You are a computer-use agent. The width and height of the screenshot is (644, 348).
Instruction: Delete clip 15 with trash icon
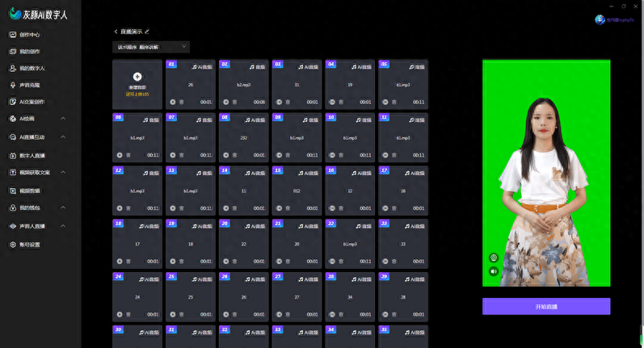click(x=288, y=208)
